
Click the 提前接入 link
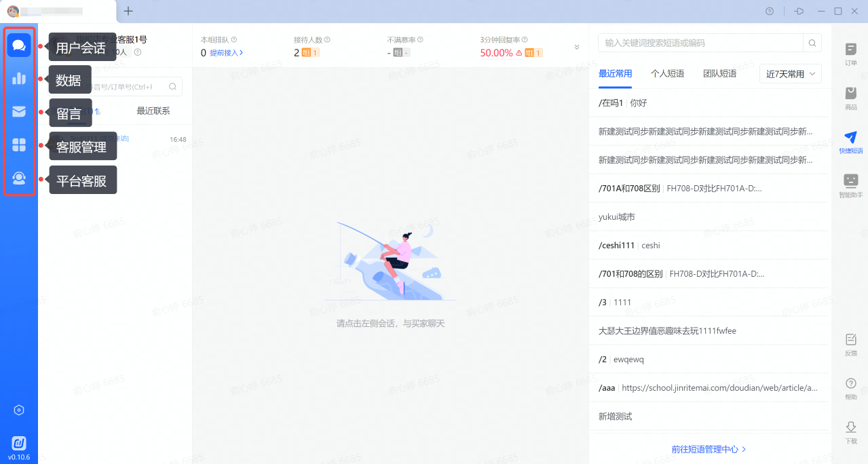[x=226, y=53]
